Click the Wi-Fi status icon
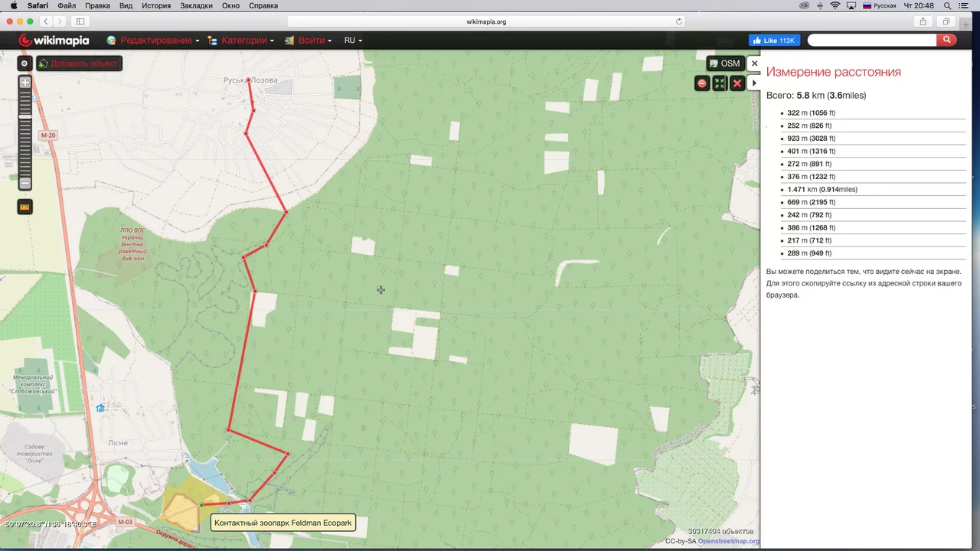 835,5
